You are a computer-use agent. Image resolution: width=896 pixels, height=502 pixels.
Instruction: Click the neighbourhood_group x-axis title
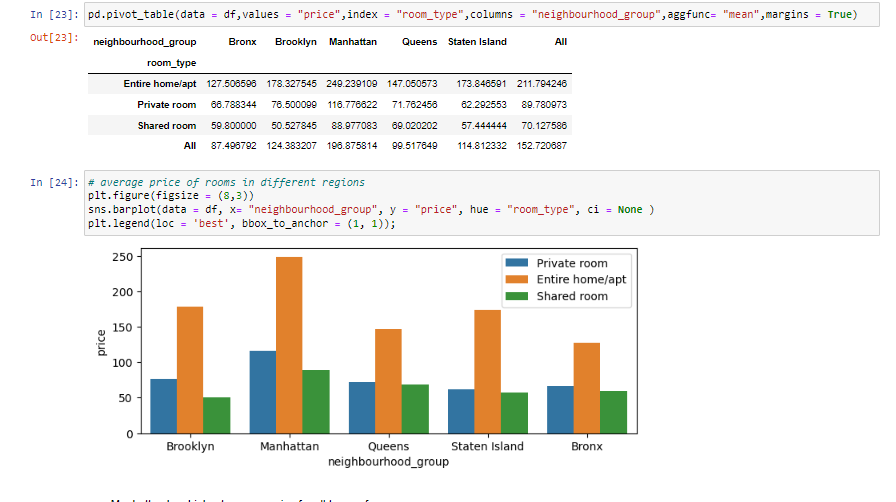389,462
